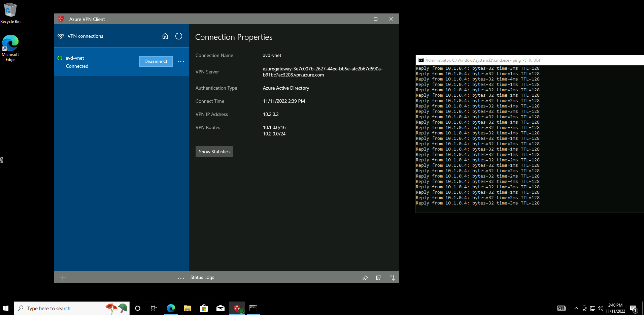Open Task View from the taskbar
This screenshot has height=315, width=644.
[x=154, y=308]
